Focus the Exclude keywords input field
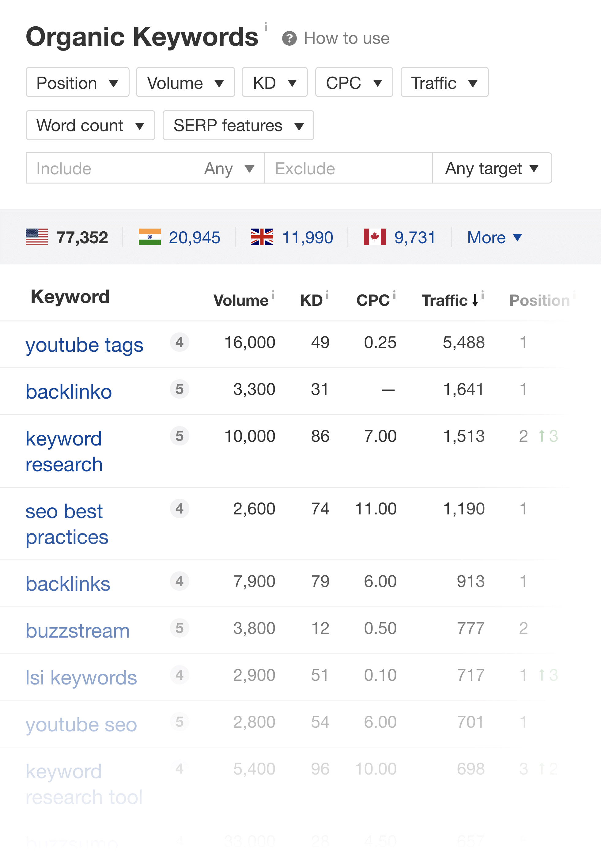601x868 pixels. point(348,168)
